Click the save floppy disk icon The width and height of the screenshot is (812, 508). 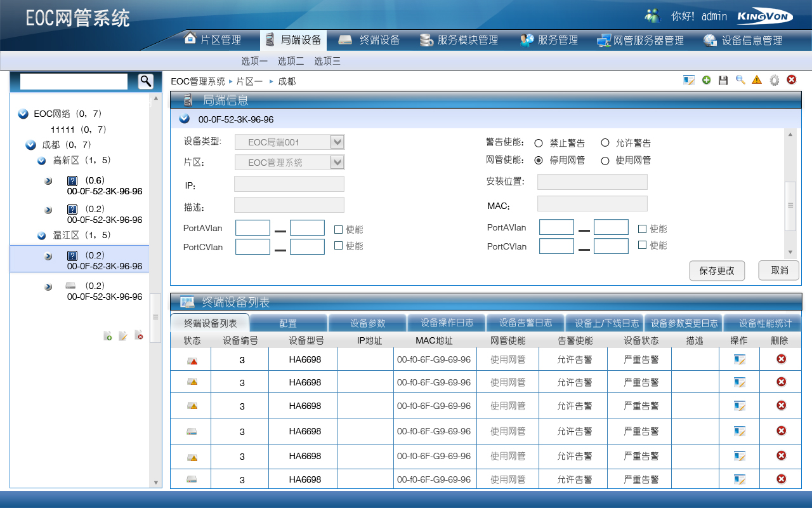pos(723,80)
